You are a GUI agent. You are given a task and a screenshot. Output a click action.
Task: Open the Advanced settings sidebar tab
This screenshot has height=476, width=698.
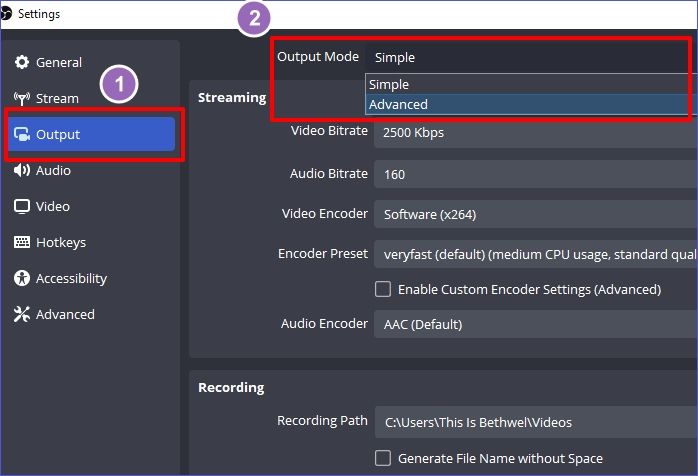[91, 314]
